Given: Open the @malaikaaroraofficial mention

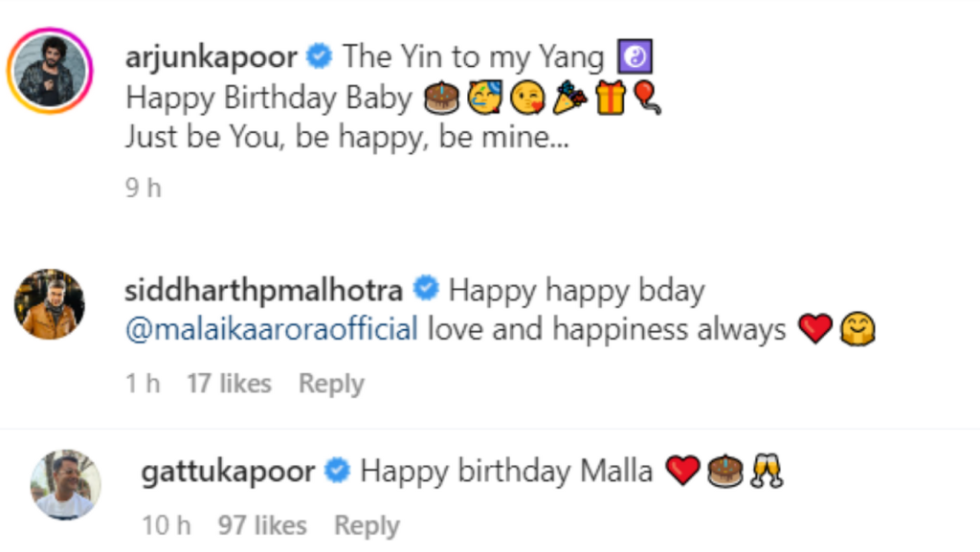Looking at the screenshot, I should click(x=271, y=329).
